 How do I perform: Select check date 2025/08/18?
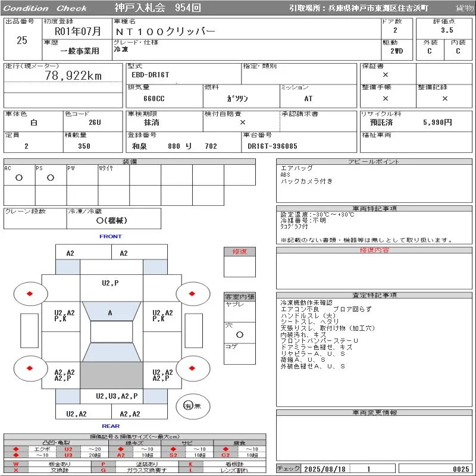[x=324, y=469]
